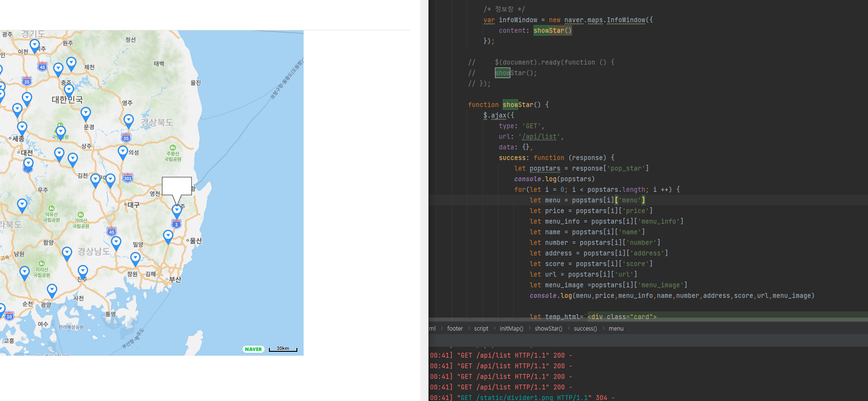Click the 'let address' line
Screen dimensions: 868x401
pyautogui.click(x=599, y=254)
